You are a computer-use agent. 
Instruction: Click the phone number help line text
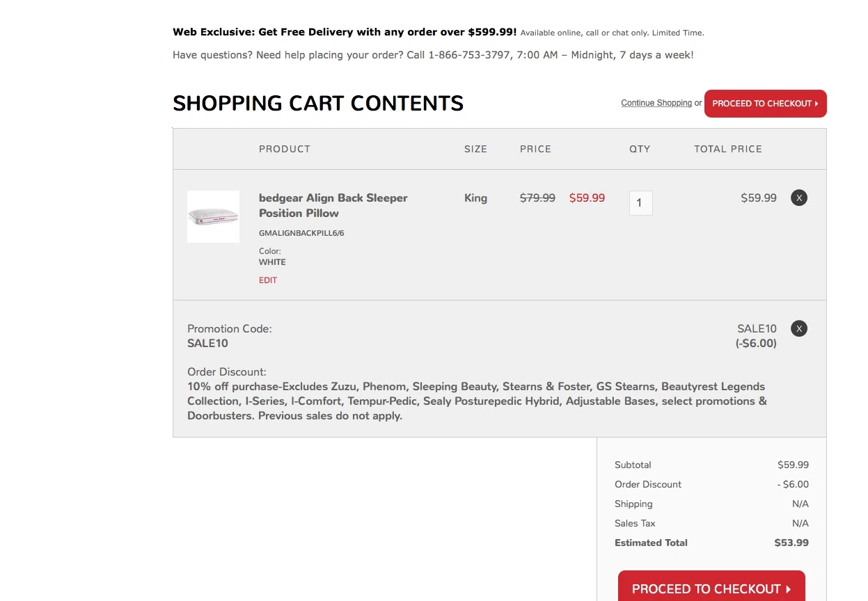(x=433, y=55)
